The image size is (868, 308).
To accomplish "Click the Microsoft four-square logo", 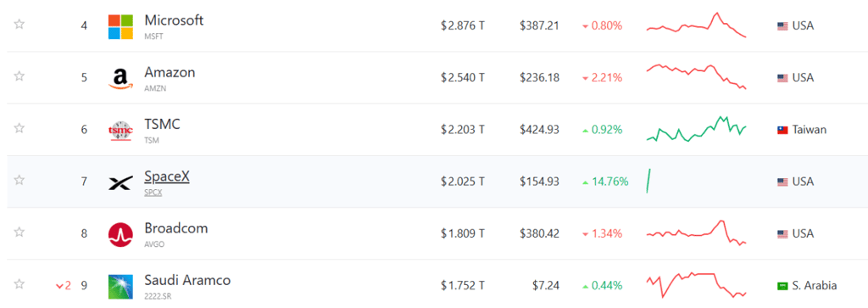I will [120, 27].
